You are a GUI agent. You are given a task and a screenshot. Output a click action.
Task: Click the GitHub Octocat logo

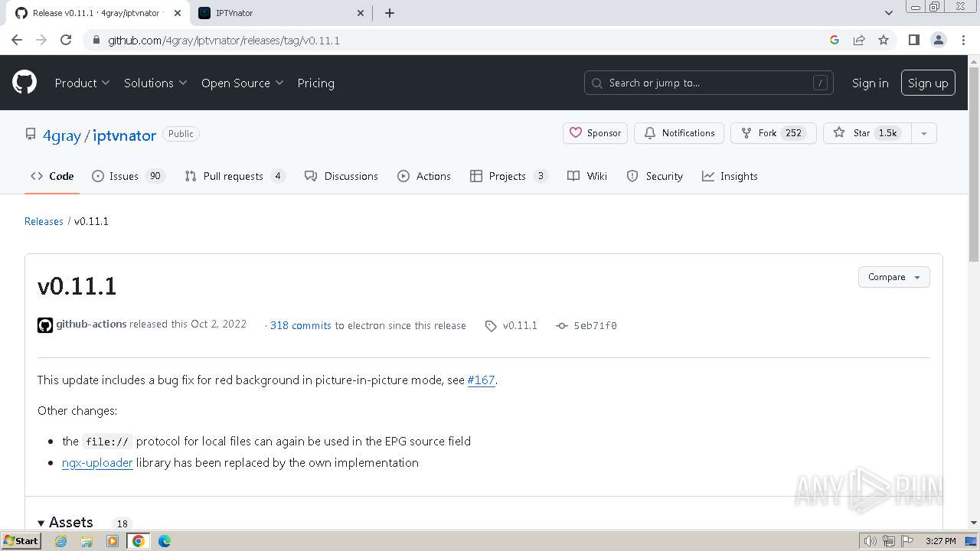pyautogui.click(x=24, y=83)
